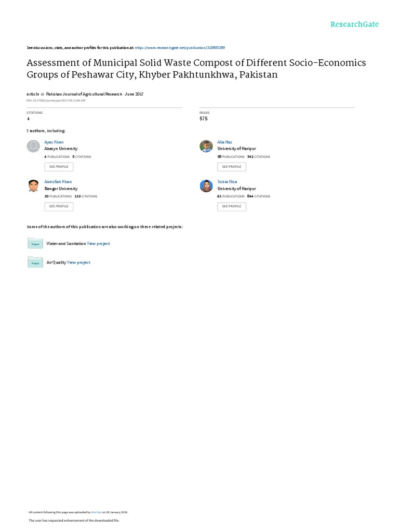Open Abdullah Khan's author name link
This screenshot has width=399, height=532.
(58, 182)
